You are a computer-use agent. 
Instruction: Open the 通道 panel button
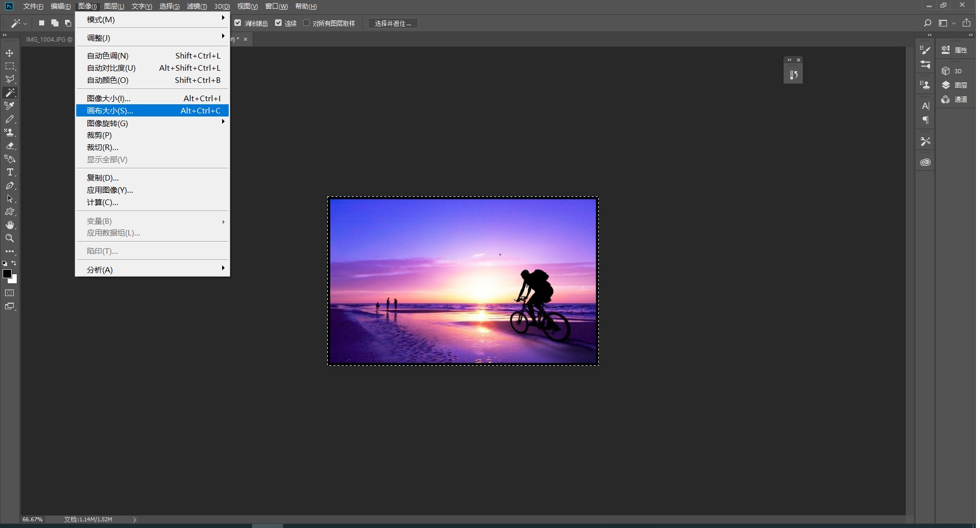tap(955, 99)
